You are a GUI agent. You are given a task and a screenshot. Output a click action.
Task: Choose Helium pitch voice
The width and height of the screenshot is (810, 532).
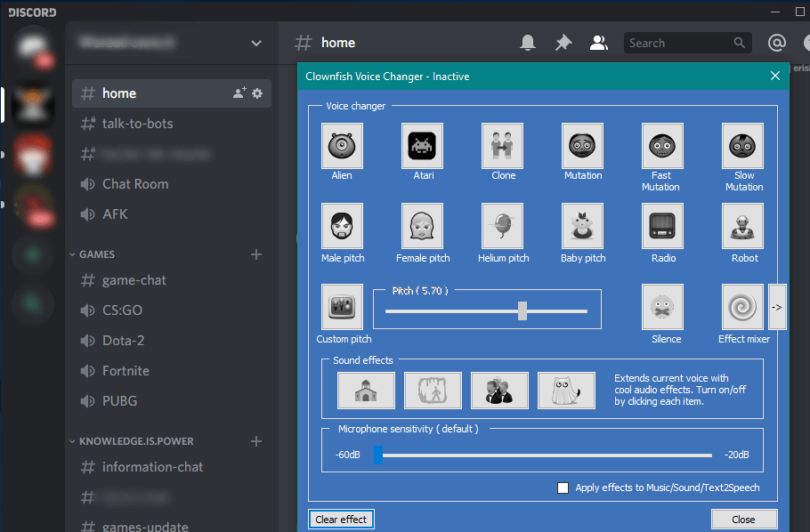(x=502, y=226)
